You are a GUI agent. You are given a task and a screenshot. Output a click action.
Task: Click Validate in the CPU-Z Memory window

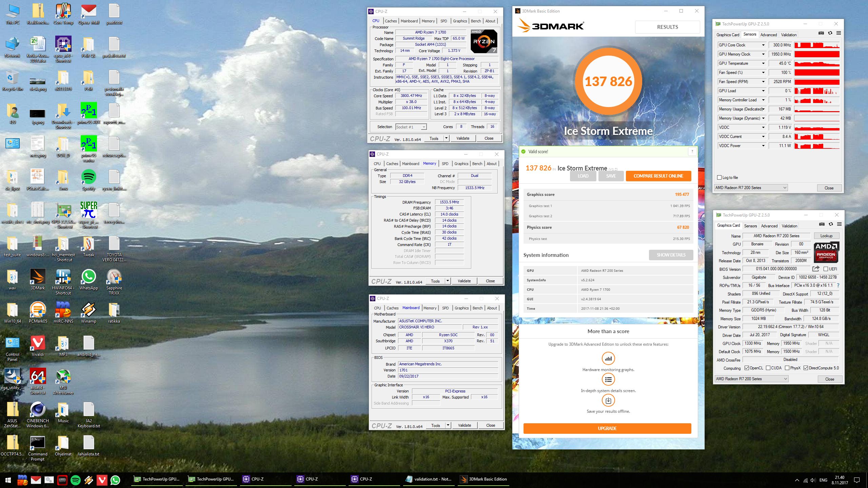pyautogui.click(x=464, y=281)
